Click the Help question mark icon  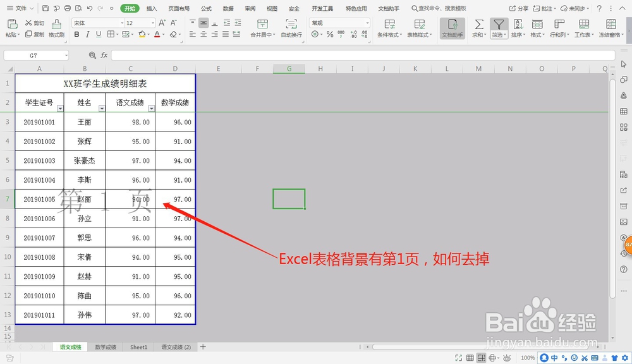click(x=599, y=8)
